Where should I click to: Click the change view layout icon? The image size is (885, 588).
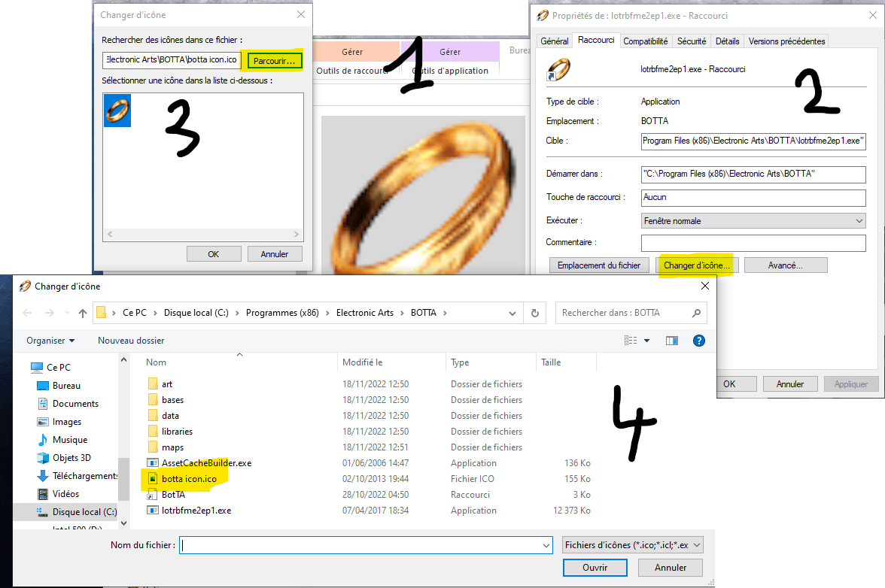(x=631, y=341)
